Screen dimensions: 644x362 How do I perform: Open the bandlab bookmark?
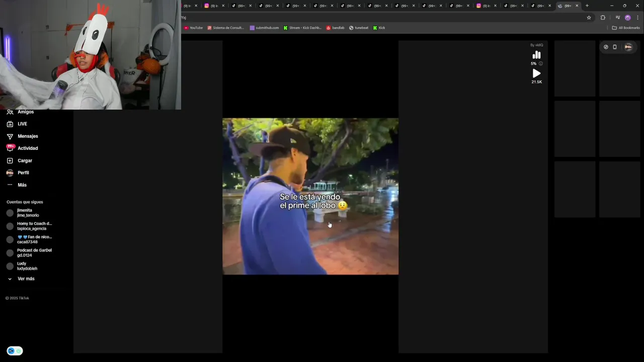335,28
